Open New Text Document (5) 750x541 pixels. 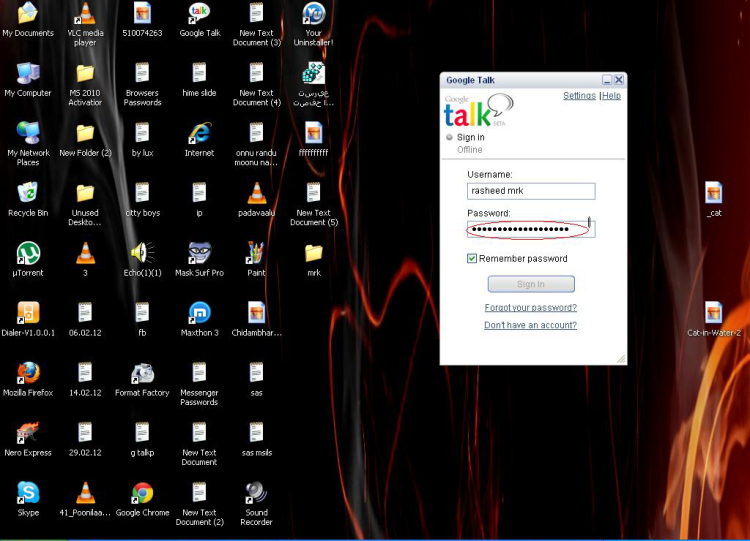point(313,193)
